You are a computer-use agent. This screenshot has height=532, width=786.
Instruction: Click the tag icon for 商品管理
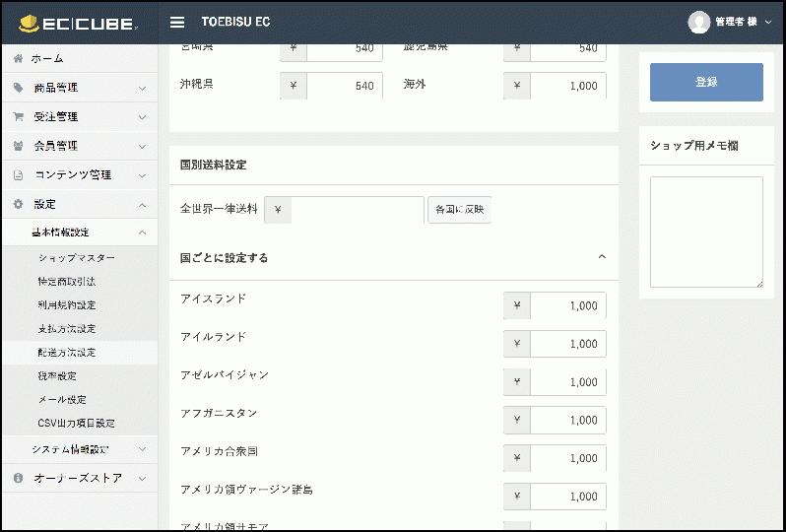click(x=19, y=88)
